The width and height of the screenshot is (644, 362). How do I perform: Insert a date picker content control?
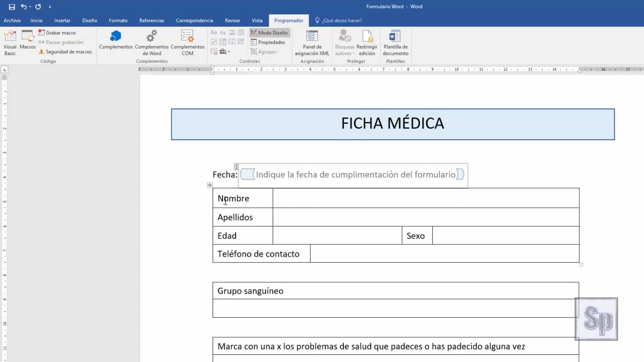tap(241, 42)
